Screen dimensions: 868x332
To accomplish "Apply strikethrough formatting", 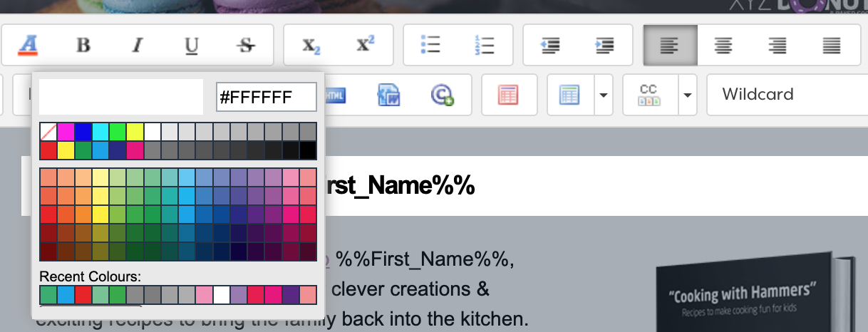I will pyautogui.click(x=246, y=46).
